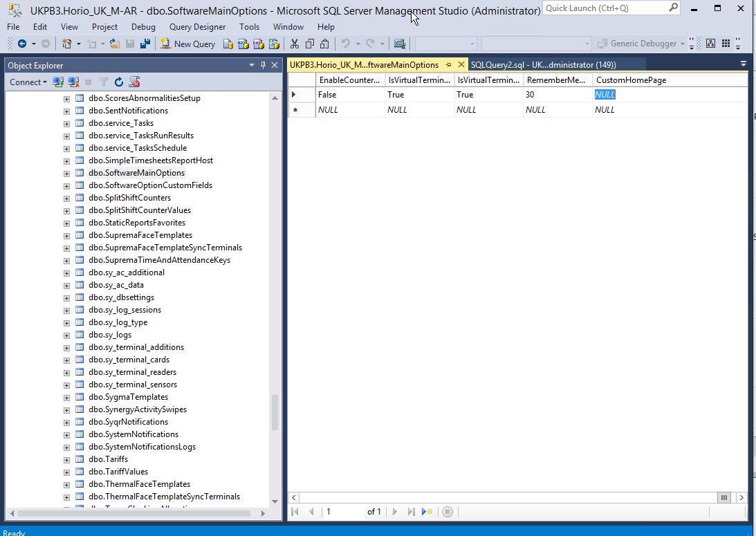Open the Generic Debugger dropdown

tap(682, 44)
